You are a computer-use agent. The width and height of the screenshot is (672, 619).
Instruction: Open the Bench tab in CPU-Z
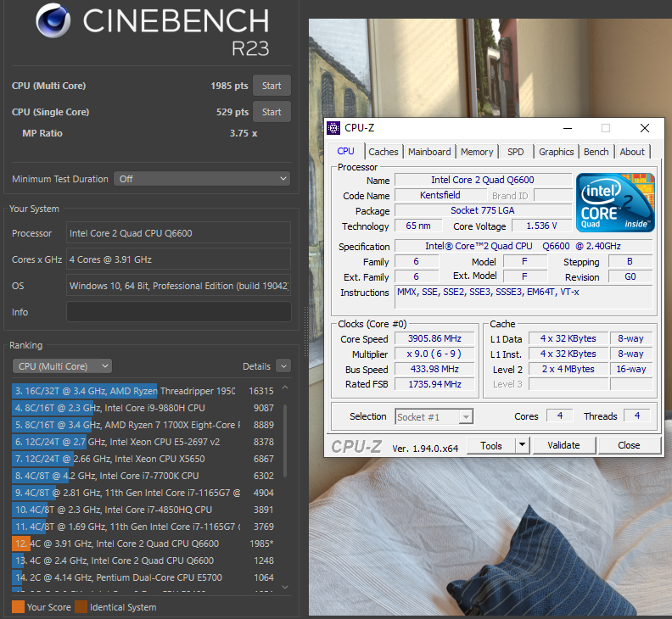pos(596,152)
